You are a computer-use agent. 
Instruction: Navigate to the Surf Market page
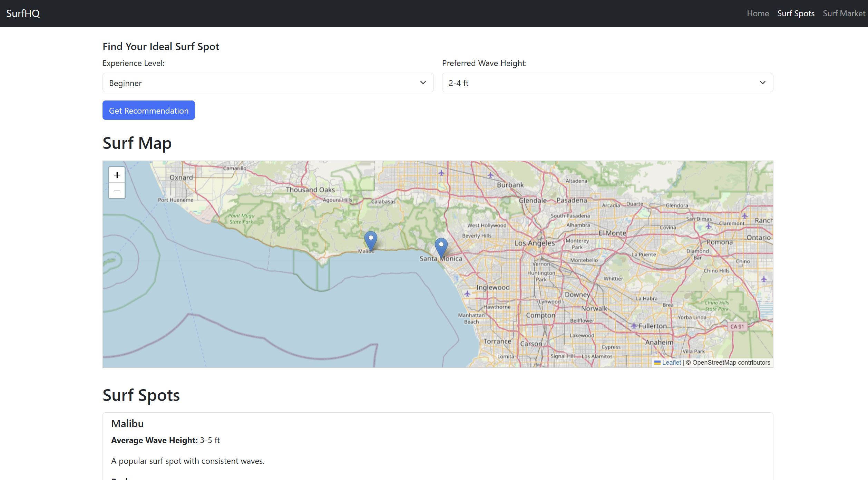tap(844, 13)
